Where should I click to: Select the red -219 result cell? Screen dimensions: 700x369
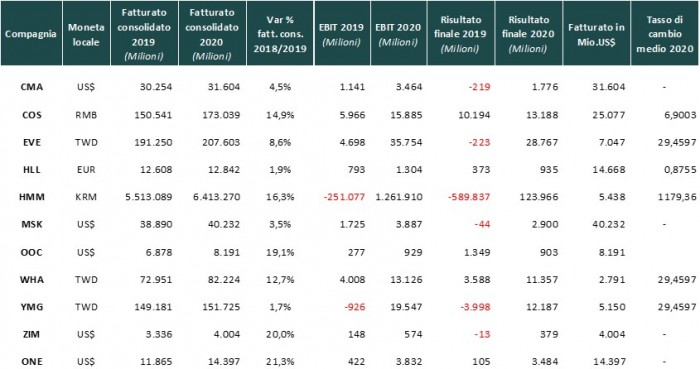479,87
